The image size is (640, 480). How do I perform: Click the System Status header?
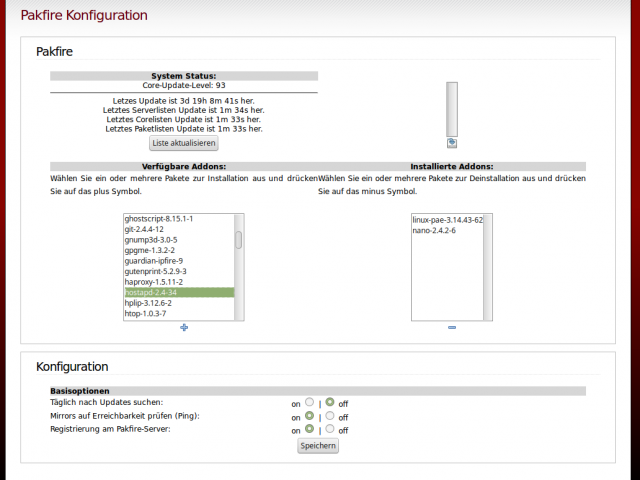[184, 76]
